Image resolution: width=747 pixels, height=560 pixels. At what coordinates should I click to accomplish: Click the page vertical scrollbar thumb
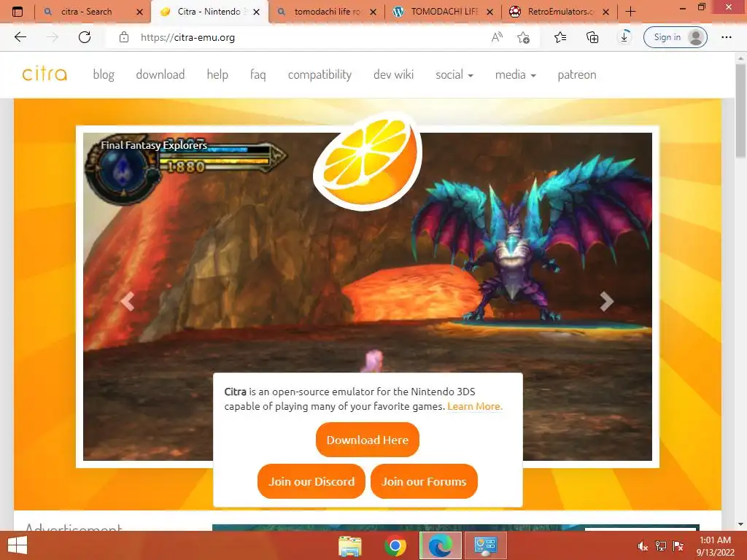pos(741,109)
